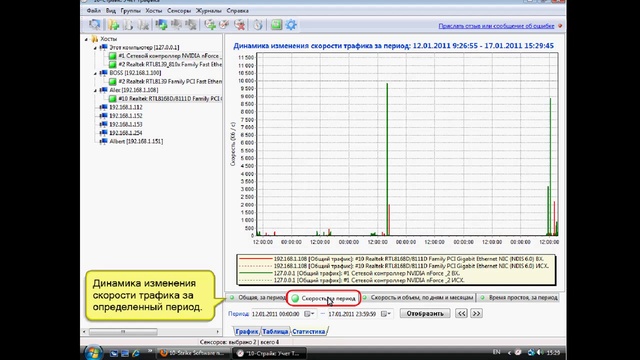Click the add group folder toolbar icon

click(113, 25)
